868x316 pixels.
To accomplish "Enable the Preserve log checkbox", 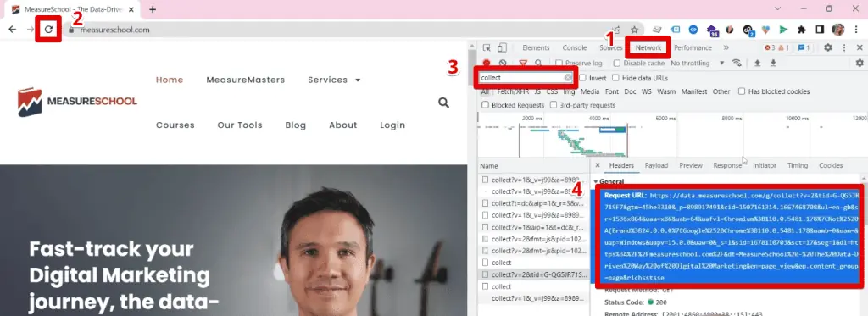I will 559,63.
